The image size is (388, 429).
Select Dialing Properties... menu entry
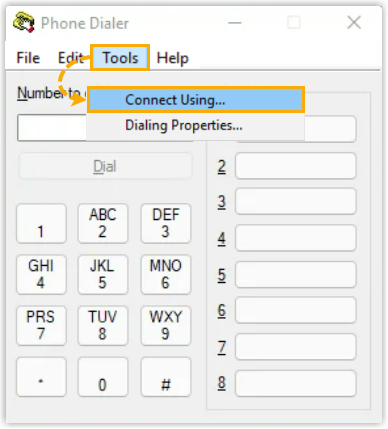click(196, 126)
